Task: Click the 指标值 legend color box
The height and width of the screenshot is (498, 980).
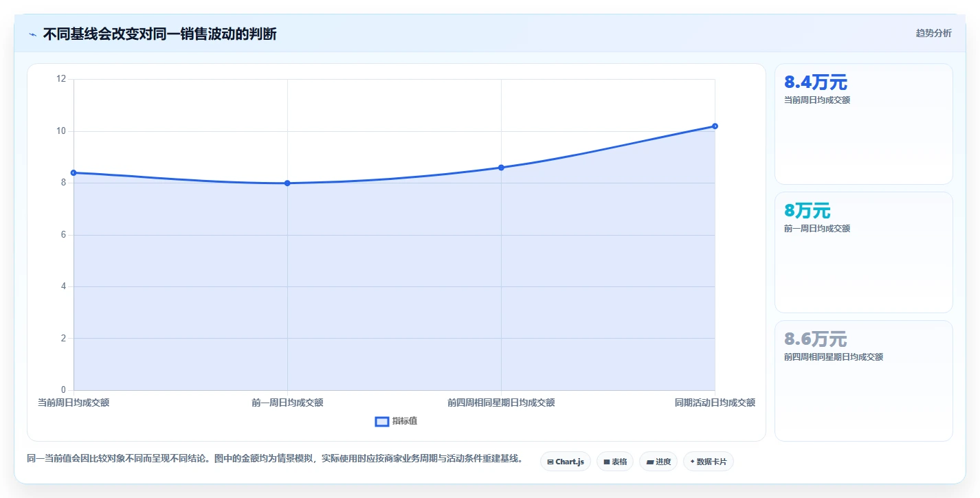Action: click(382, 421)
